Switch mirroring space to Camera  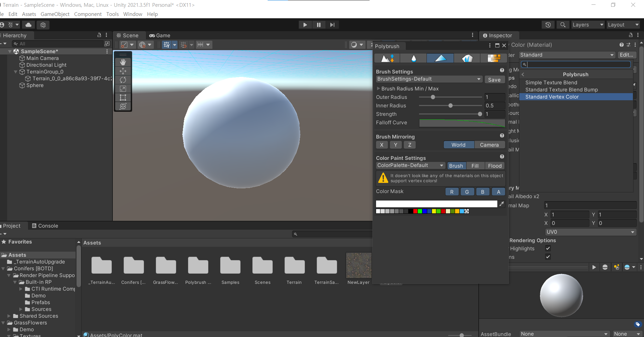pyautogui.click(x=489, y=145)
